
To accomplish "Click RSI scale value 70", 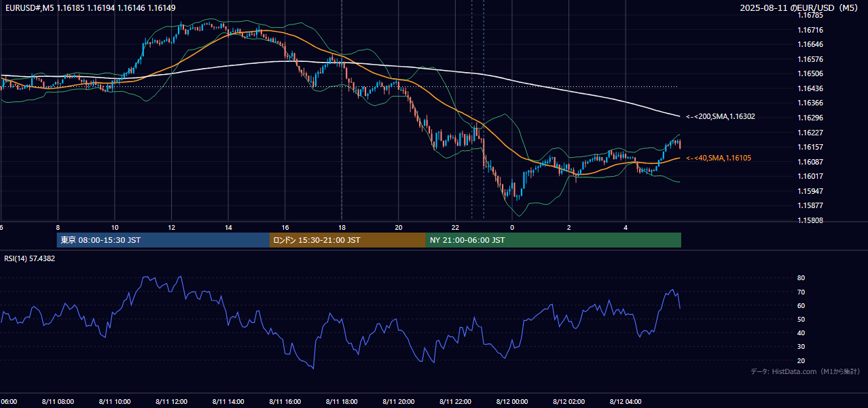I will pyautogui.click(x=801, y=292).
